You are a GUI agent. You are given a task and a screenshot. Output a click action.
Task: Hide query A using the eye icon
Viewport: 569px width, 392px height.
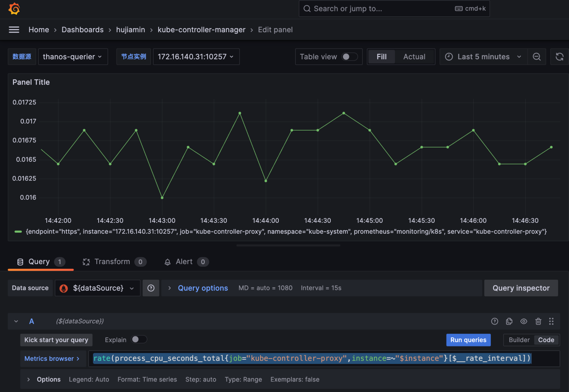pyautogui.click(x=523, y=321)
